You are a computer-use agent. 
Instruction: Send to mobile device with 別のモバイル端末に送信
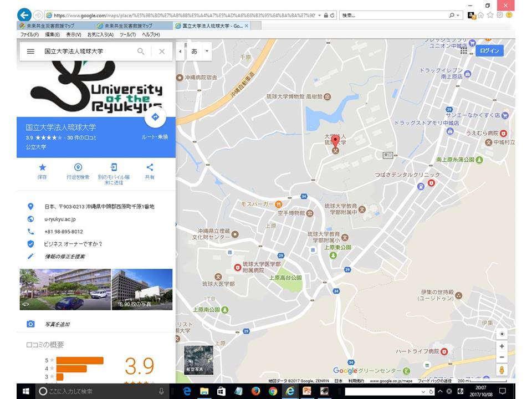coord(114,173)
